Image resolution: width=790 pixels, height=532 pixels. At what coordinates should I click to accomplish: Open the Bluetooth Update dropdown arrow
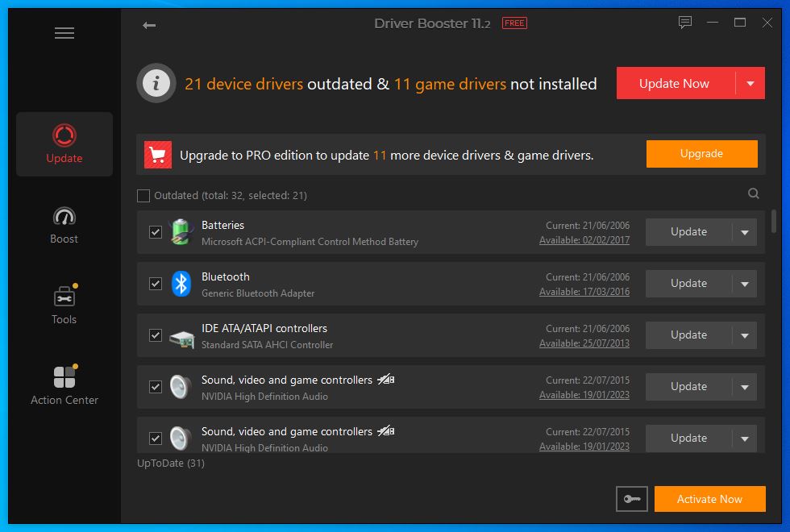click(745, 284)
